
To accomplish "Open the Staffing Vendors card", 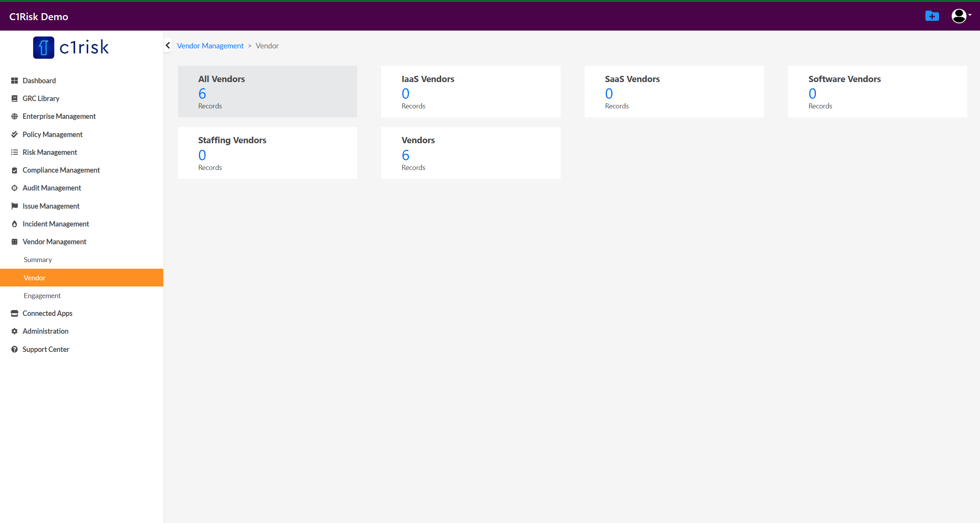I will point(267,153).
